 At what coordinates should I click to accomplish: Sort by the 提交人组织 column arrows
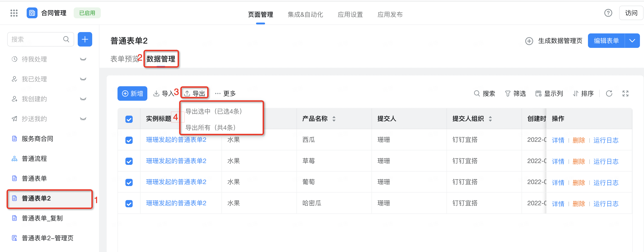(490, 119)
